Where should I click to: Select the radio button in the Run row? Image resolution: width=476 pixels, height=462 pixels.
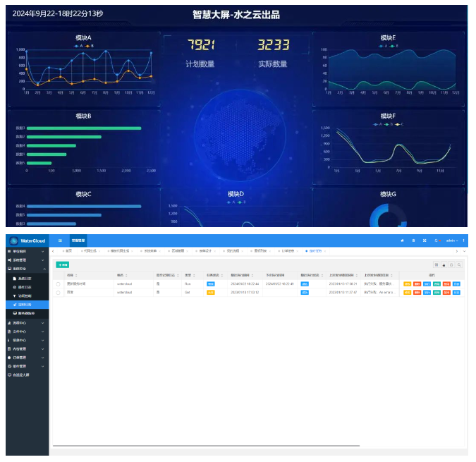coord(58,284)
